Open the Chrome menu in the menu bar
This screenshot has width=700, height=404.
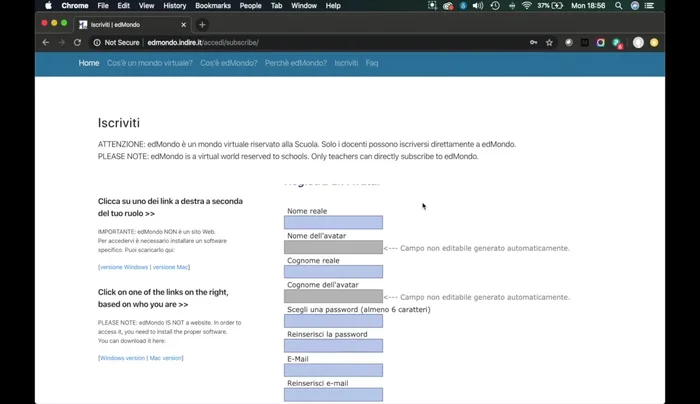pos(75,6)
